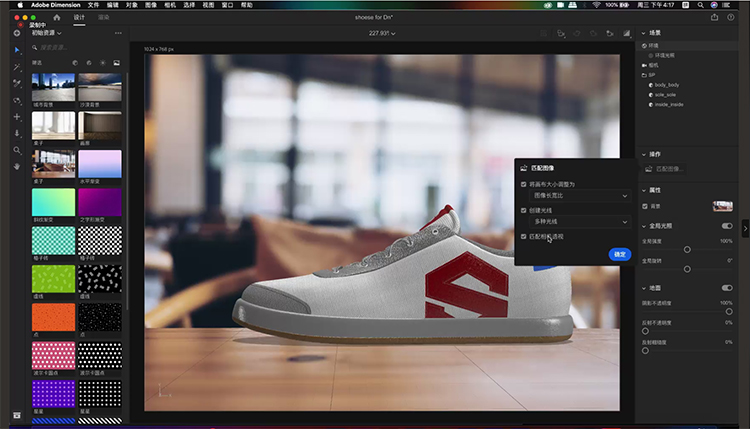Pick the Sampler eyedropper tool
The width and height of the screenshot is (750, 429).
[17, 83]
